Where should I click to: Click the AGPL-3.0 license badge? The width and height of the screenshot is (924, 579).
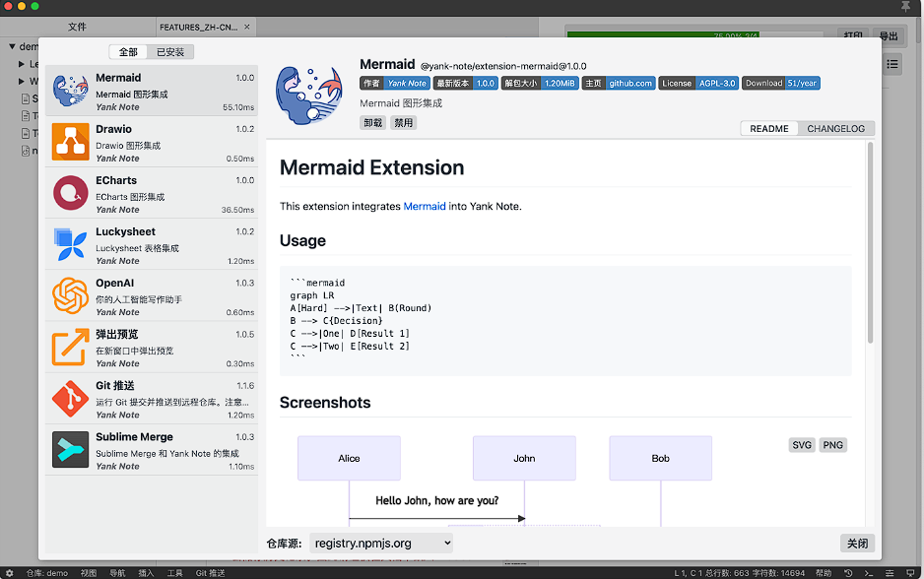[x=698, y=83]
